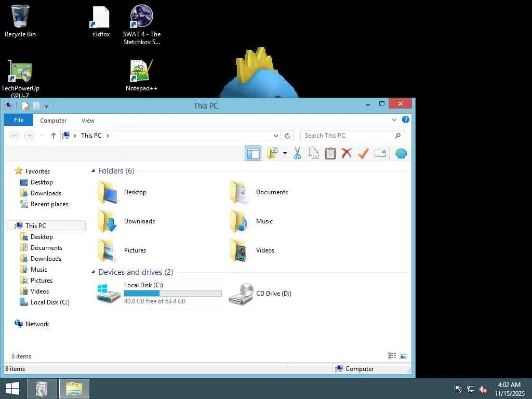Switch to details view toggle

(392, 355)
